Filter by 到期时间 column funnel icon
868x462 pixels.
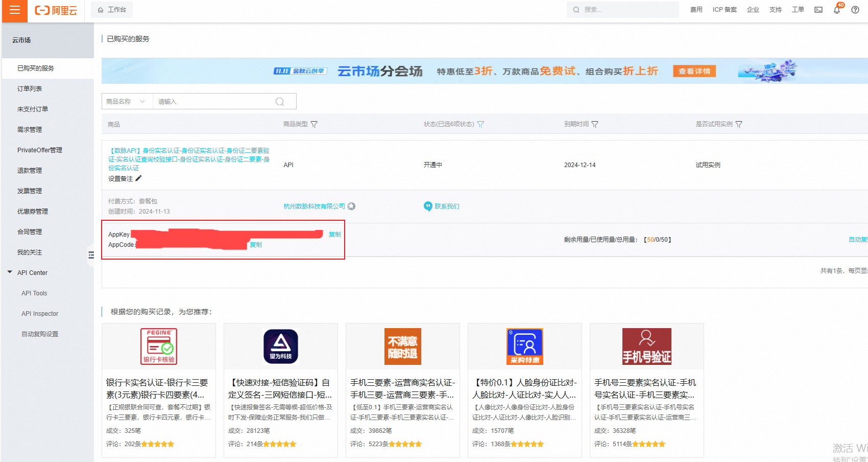click(595, 124)
